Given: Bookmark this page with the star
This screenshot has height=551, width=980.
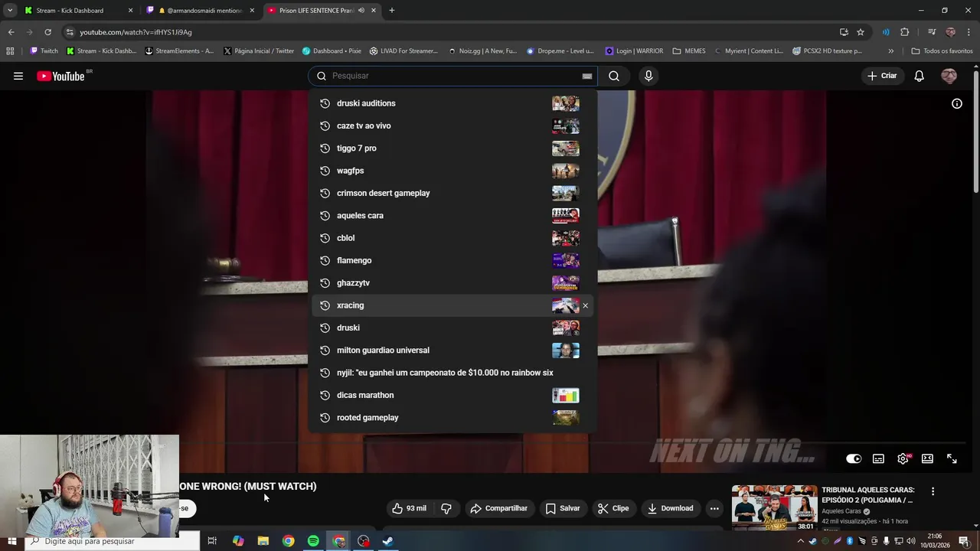Looking at the screenshot, I should click(x=861, y=32).
